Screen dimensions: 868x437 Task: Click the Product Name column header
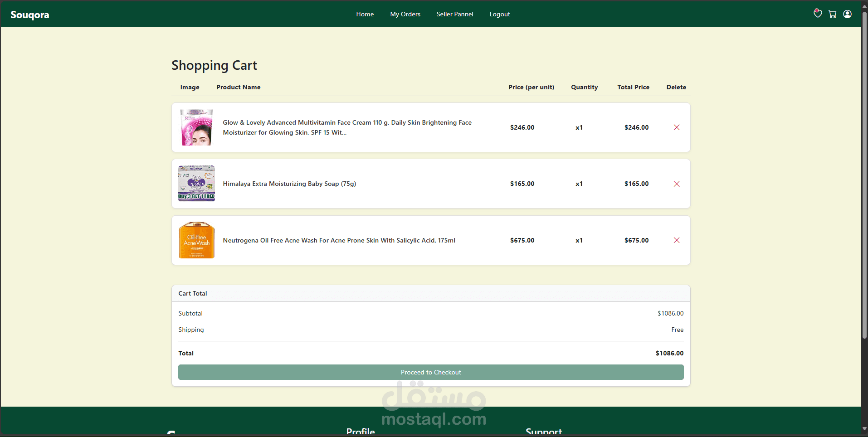click(x=239, y=87)
